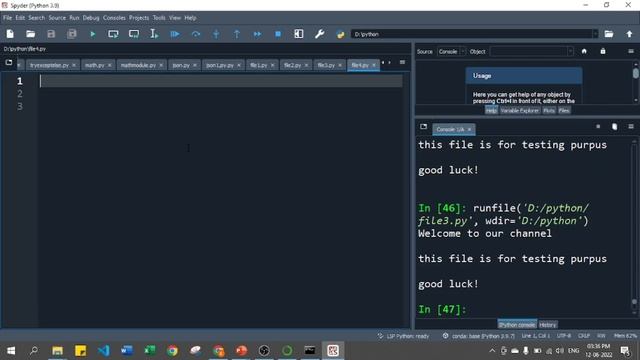Click the console pane browse tabs icon

[x=424, y=127]
